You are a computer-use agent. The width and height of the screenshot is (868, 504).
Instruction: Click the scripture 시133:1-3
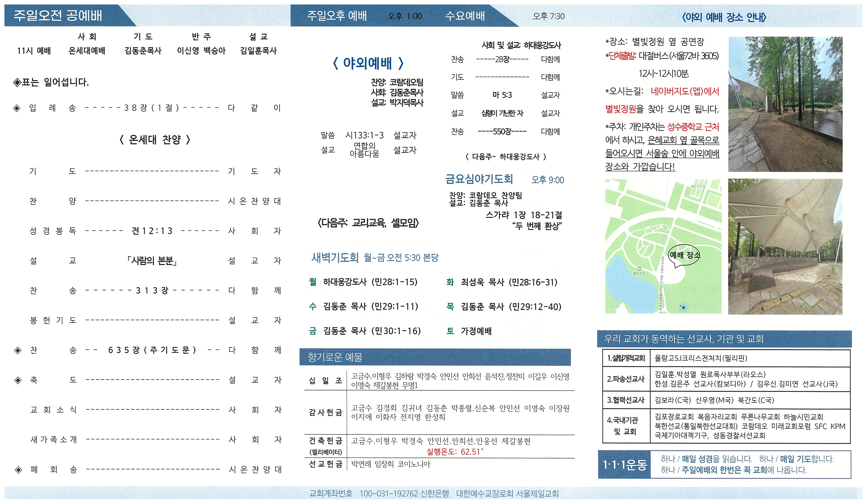click(x=364, y=135)
